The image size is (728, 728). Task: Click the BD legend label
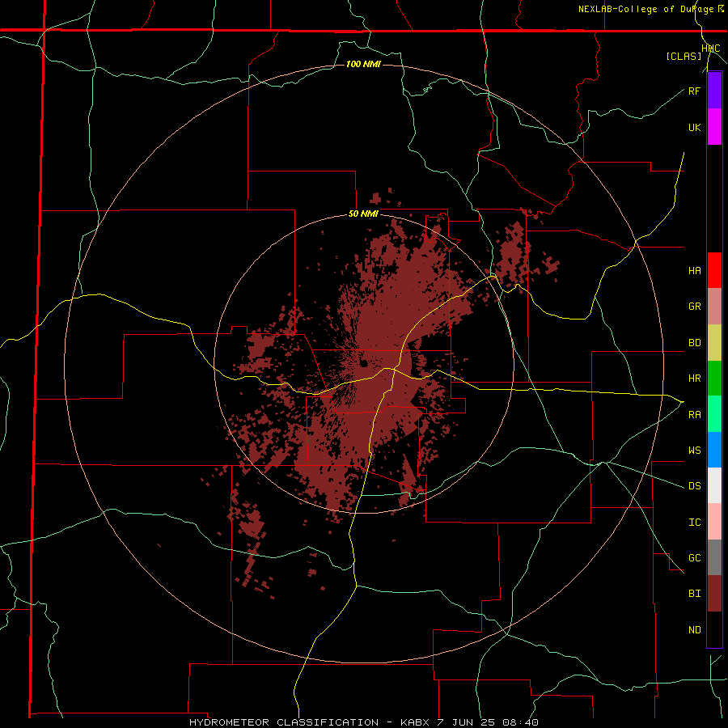694,343
